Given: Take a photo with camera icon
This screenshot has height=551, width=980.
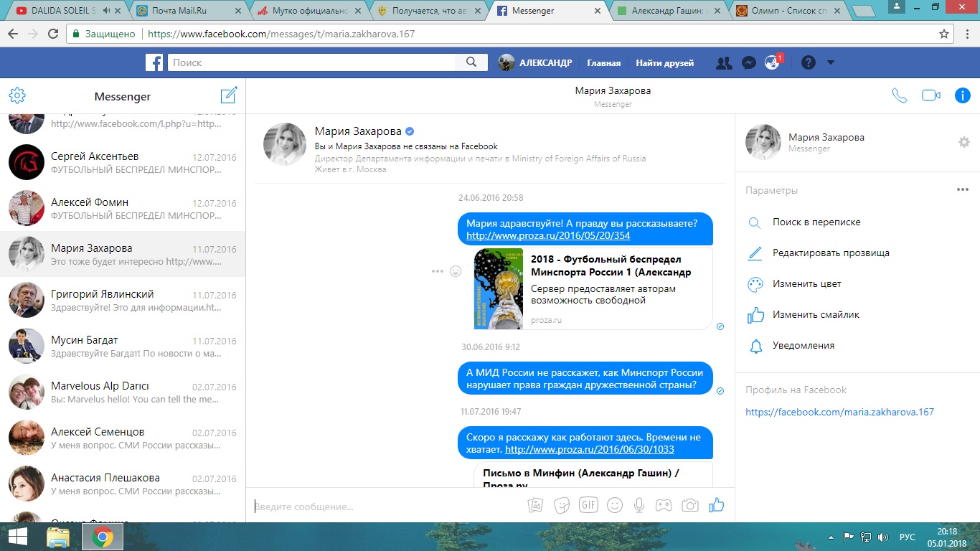Looking at the screenshot, I should point(690,505).
